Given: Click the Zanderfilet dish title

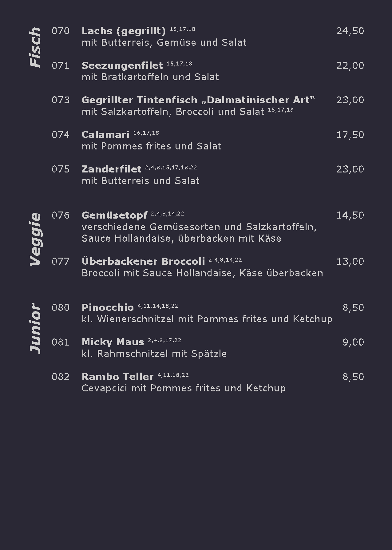Looking at the screenshot, I should 111,169.
